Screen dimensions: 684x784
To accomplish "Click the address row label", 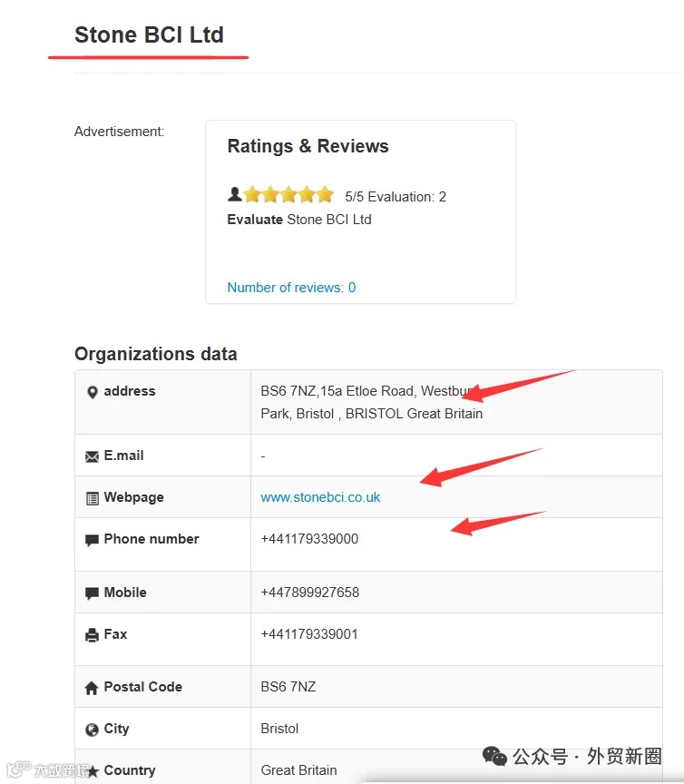I will point(130,391).
